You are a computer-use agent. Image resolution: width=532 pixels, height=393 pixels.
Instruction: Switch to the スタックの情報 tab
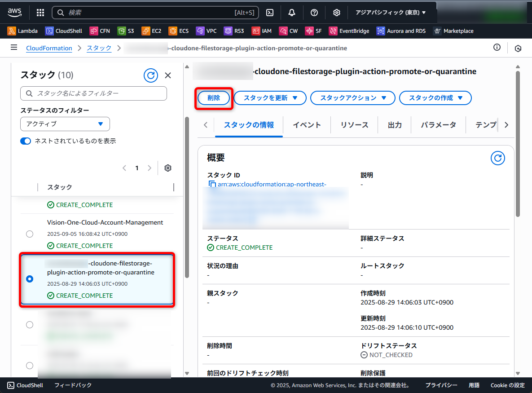[x=249, y=125]
